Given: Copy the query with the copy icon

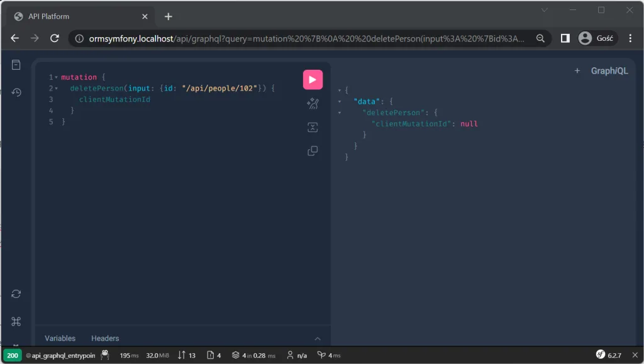Looking at the screenshot, I should (313, 151).
